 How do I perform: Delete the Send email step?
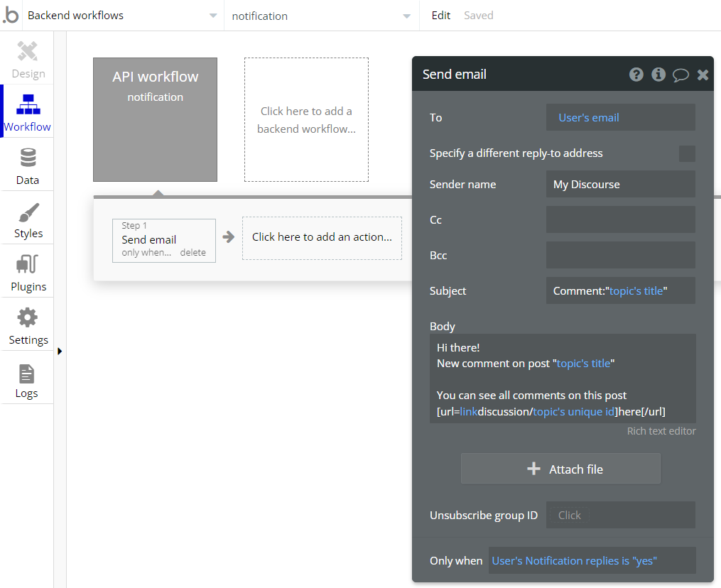193,253
